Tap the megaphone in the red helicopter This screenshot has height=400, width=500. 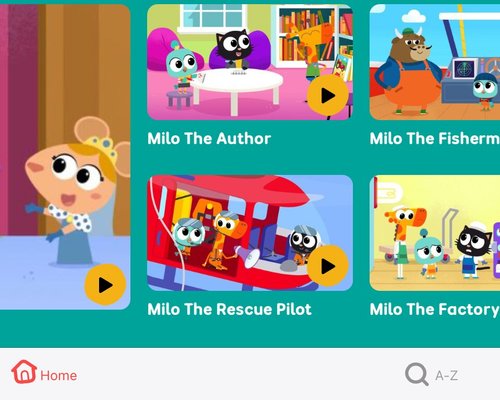(247, 257)
